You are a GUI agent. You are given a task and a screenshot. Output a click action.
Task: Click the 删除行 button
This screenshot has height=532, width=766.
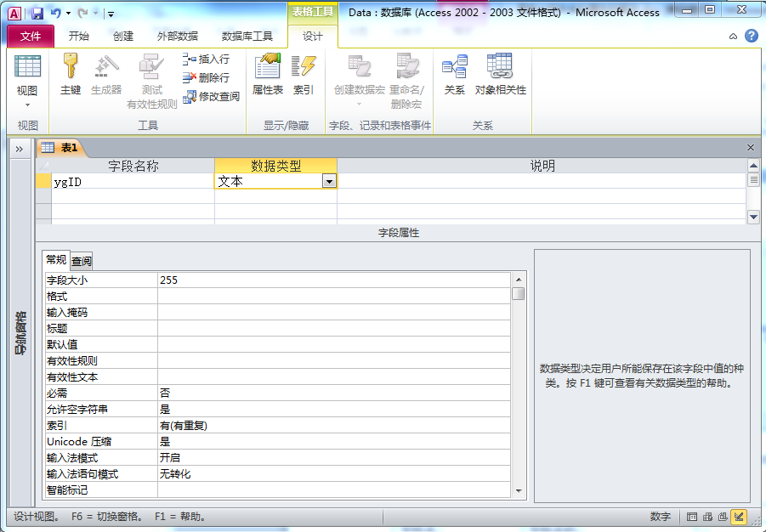coord(206,77)
